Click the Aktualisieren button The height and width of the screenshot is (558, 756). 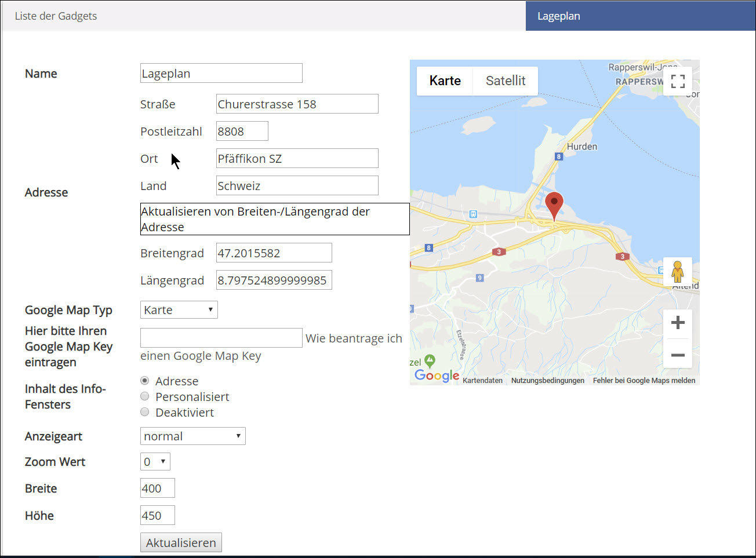[181, 542]
